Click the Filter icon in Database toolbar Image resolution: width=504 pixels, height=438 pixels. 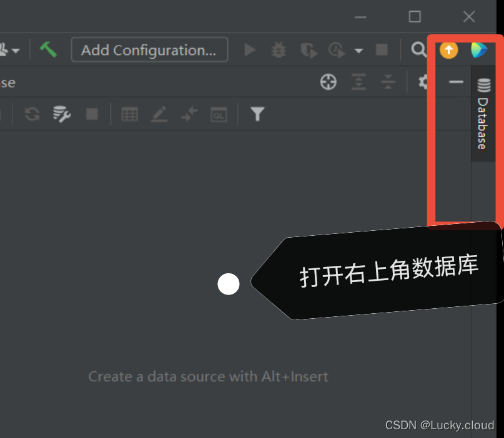point(257,114)
